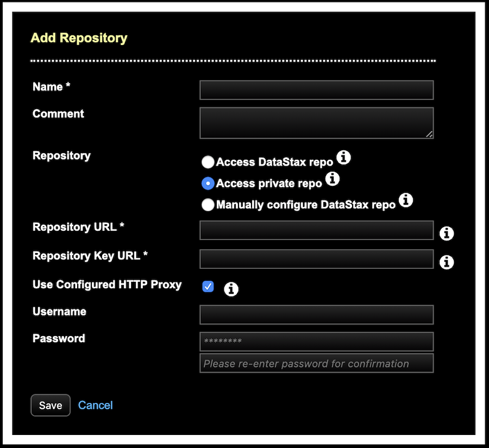
Task: Open info tooltip for Access private repo
Action: pos(332,179)
